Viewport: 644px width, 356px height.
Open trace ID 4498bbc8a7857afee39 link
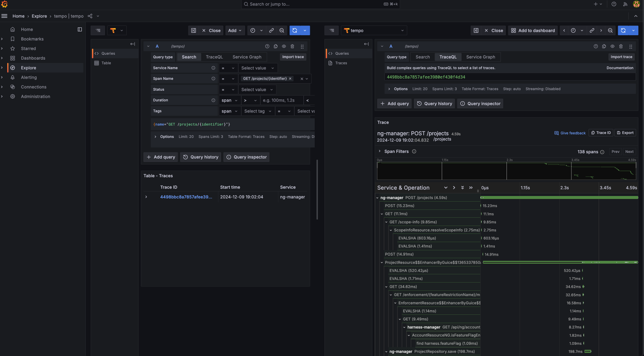[186, 197]
